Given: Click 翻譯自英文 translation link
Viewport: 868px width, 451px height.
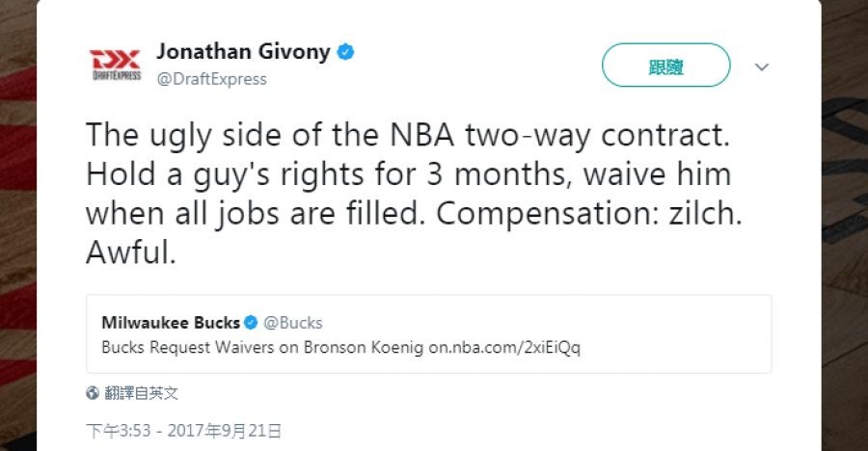Looking at the screenshot, I should click(142, 393).
